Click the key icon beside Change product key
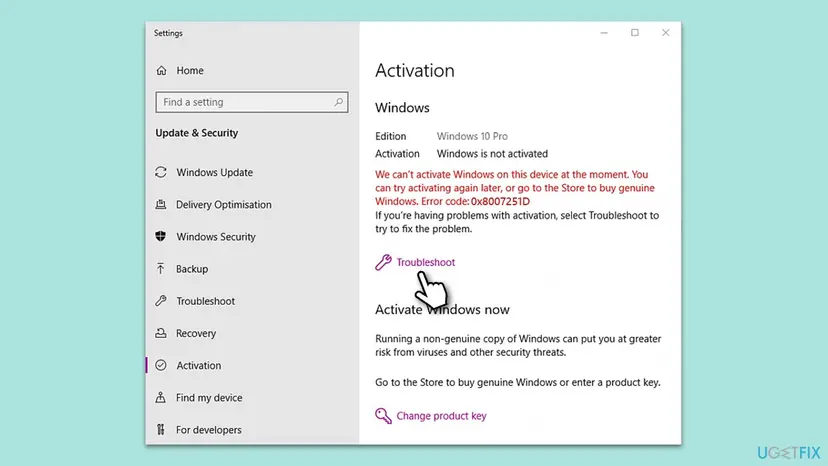This screenshot has height=466, width=828. [x=383, y=416]
